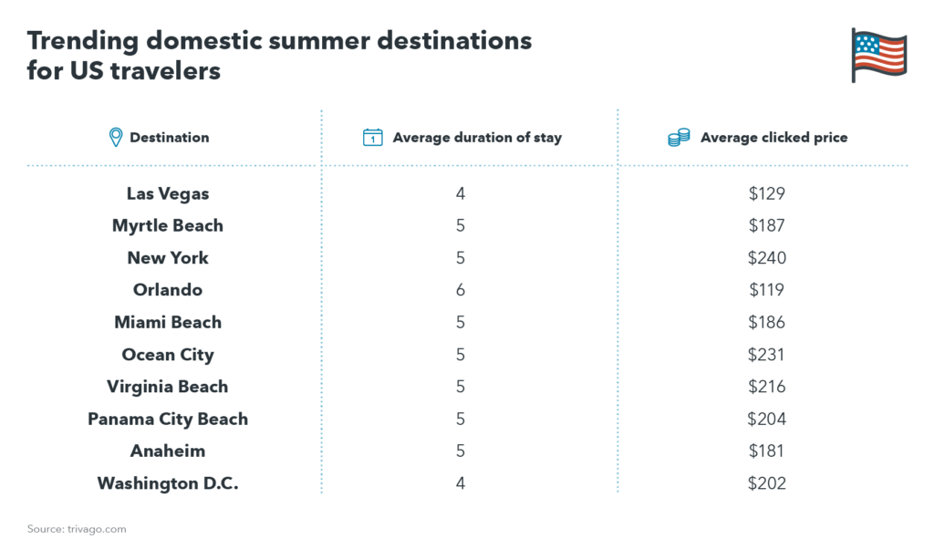934x560 pixels.
Task: Open the trivago.com source link
Action: click(x=97, y=529)
